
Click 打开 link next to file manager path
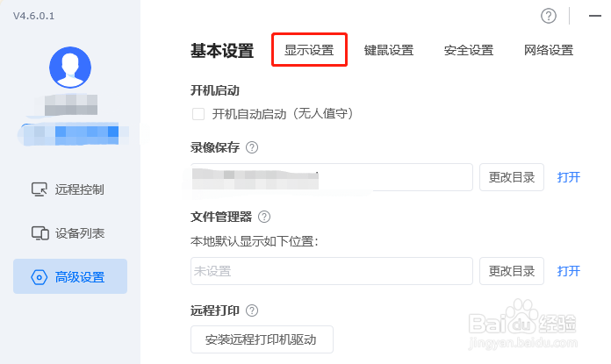point(569,271)
